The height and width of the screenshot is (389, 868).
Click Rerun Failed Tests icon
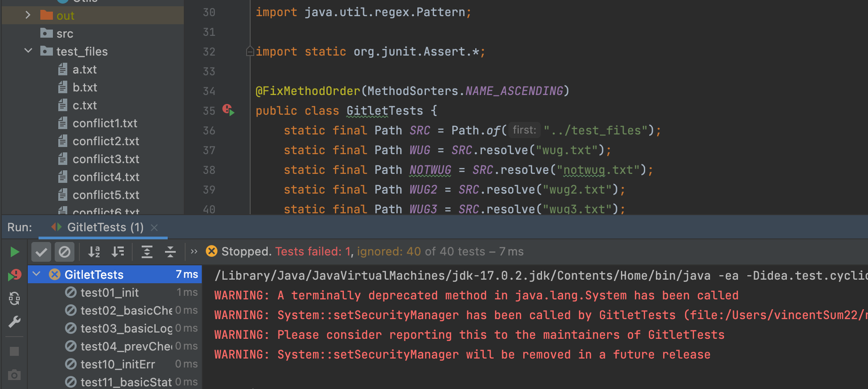tap(14, 275)
